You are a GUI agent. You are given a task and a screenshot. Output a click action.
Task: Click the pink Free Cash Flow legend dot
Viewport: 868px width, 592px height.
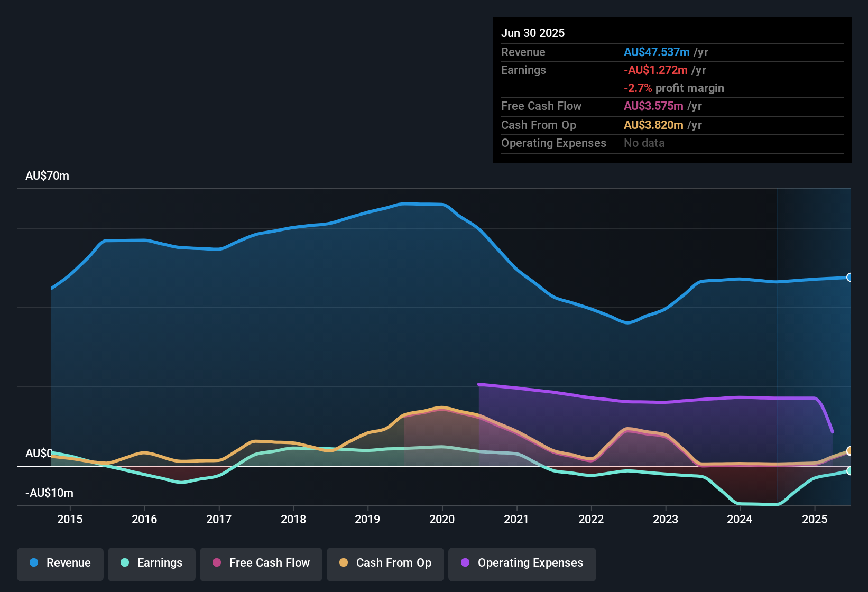coord(216,563)
